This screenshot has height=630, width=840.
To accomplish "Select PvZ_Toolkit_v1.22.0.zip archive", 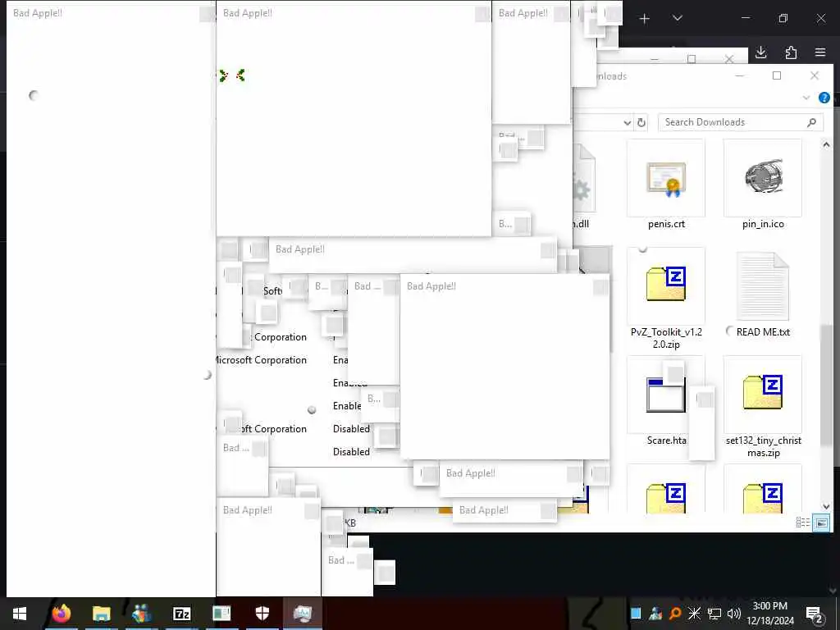I will tap(666, 299).
